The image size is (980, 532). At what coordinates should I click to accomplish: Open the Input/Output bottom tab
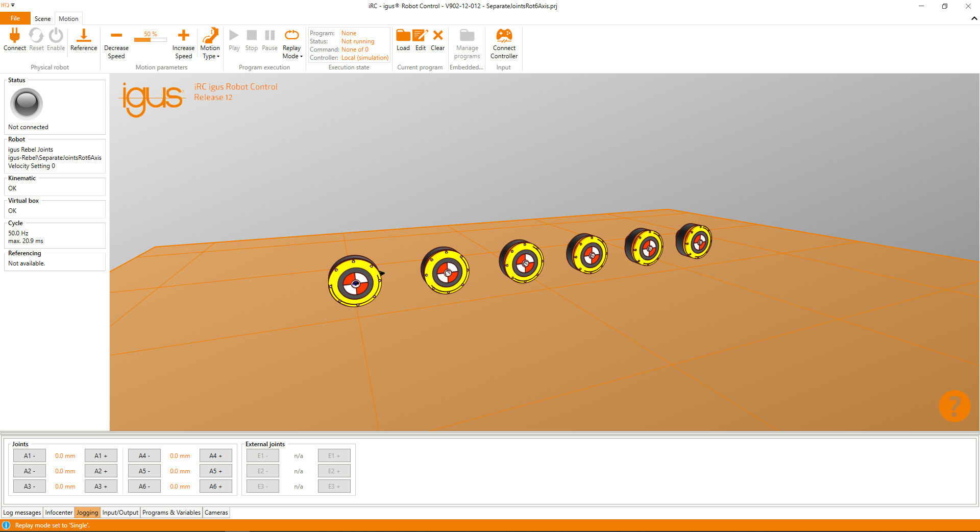click(x=120, y=512)
